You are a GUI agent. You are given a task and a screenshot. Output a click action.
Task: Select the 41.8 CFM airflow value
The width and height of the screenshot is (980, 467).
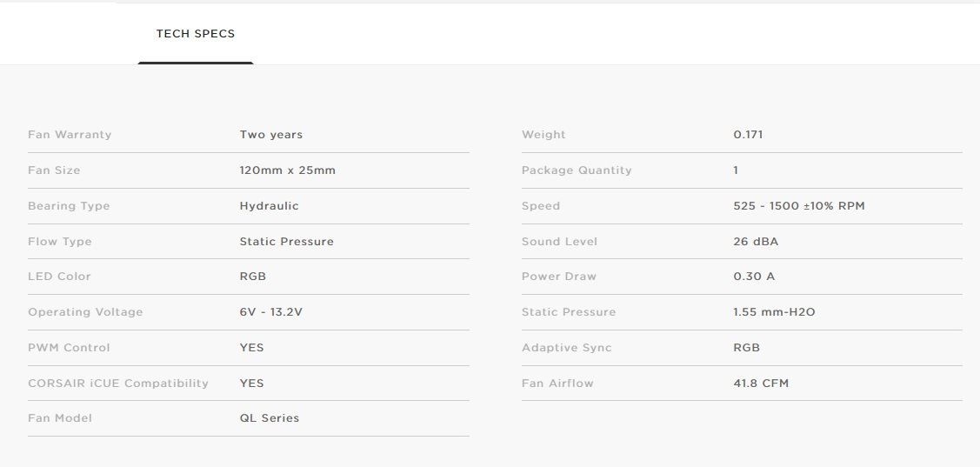761,384
